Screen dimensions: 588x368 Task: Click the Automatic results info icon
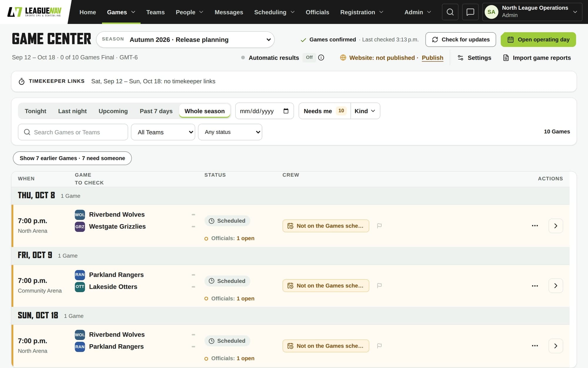[x=321, y=58]
